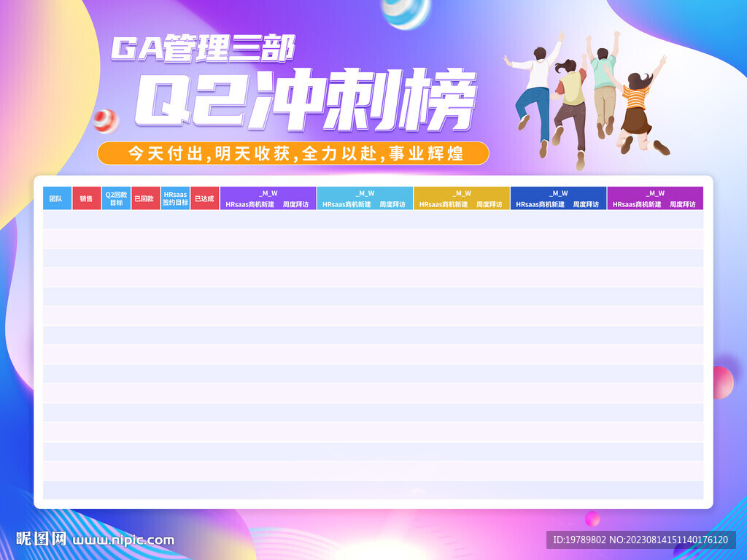Open the www.nipic.com link

click(124, 540)
